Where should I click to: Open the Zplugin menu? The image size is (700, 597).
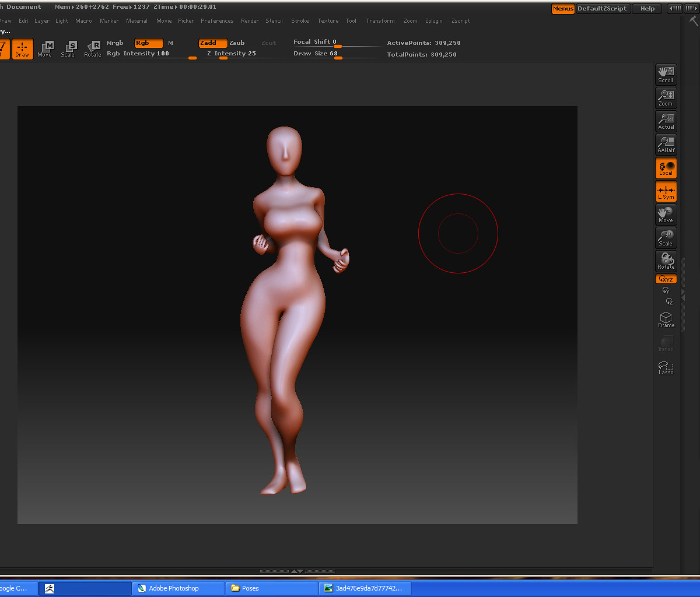434,21
